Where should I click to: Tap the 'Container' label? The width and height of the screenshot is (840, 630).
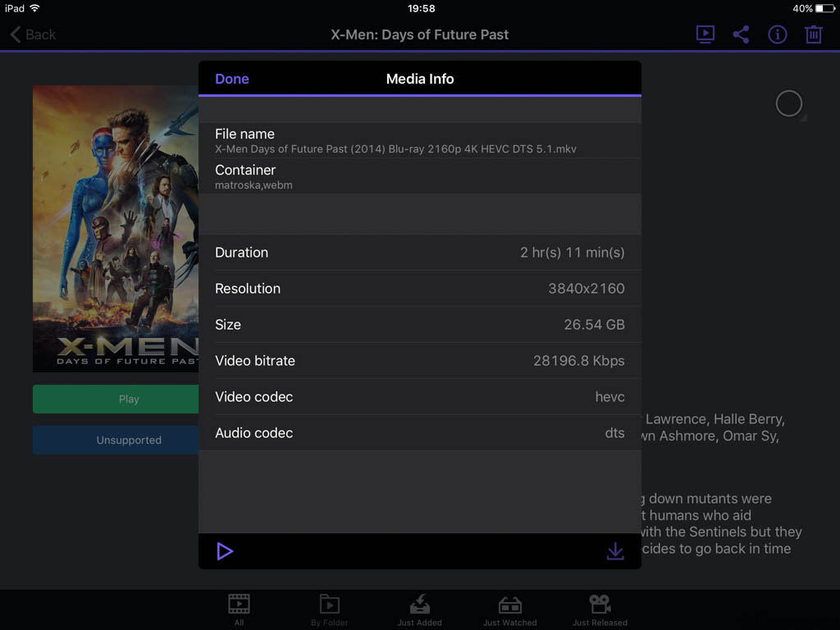(x=245, y=170)
